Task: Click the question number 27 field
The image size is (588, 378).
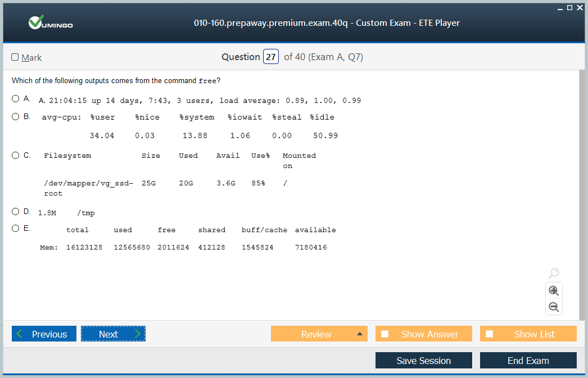Action: coord(271,57)
